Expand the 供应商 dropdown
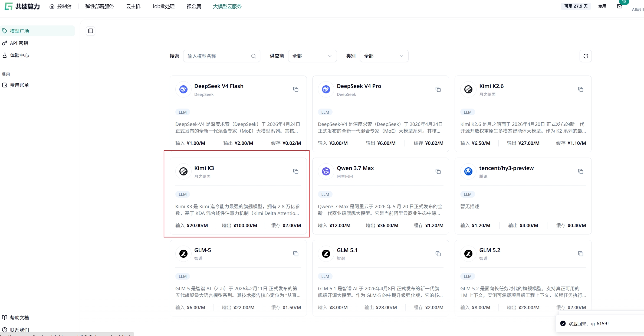This screenshot has height=336, width=644. click(x=312, y=56)
